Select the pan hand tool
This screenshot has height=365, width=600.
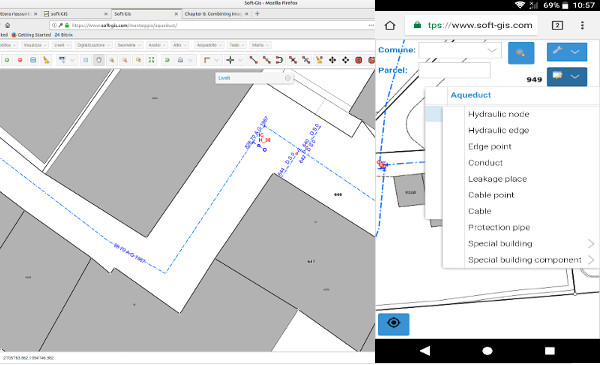coord(99,60)
